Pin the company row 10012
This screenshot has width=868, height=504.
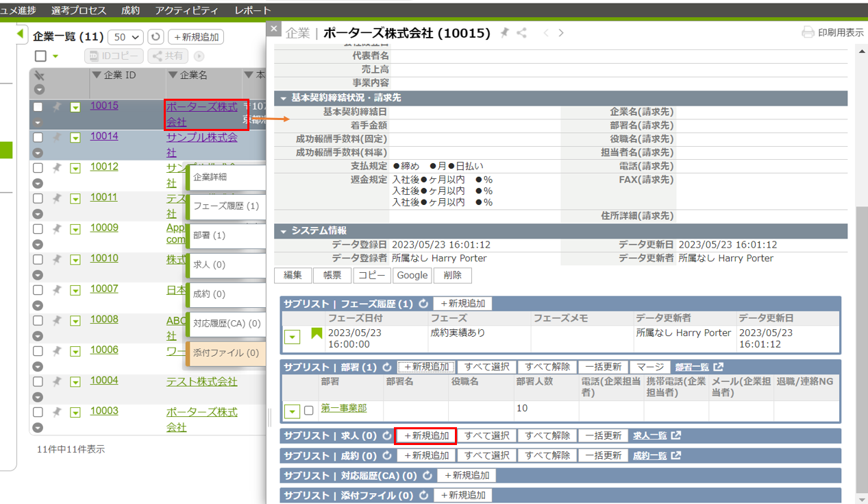point(57,167)
